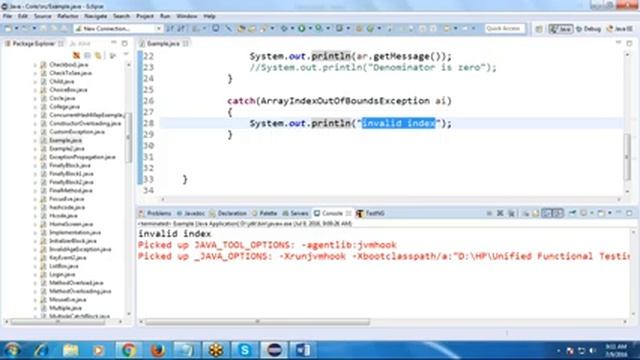The height and width of the screenshot is (360, 640).
Task: Click the catch(ArrayIndexOutOfBoundsException ai) code line
Action: pyautogui.click(x=339, y=101)
